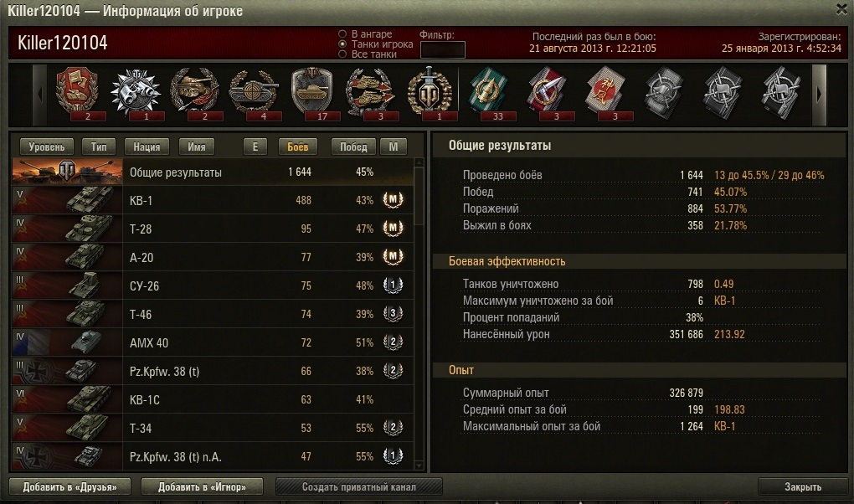Click the Фильтр text input box
Image resolution: width=854 pixels, height=504 pixels.
pyautogui.click(x=443, y=49)
